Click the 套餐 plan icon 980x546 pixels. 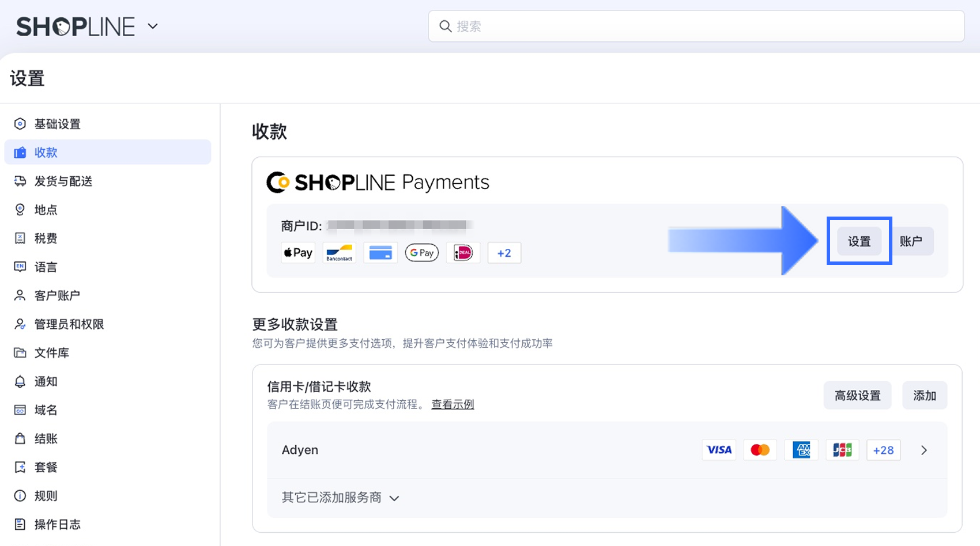pyautogui.click(x=20, y=467)
